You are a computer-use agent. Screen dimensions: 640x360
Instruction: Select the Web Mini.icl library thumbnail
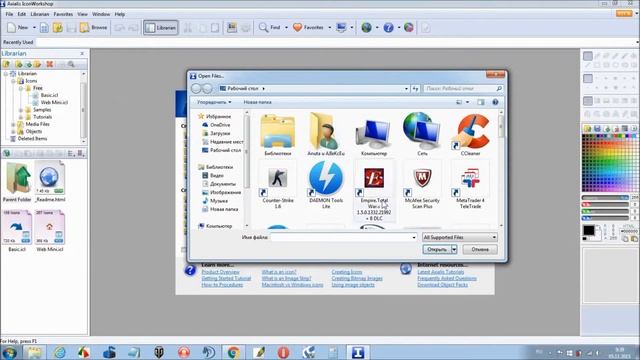point(50,231)
